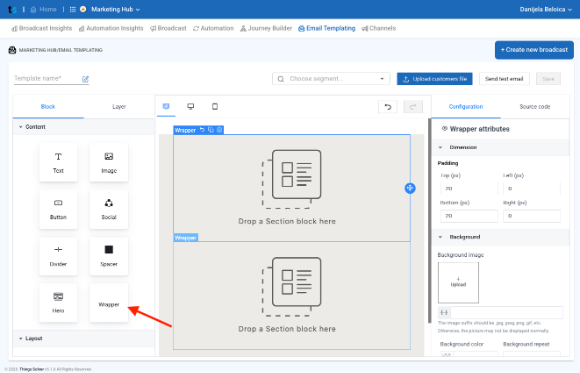
Task: Select the second Wrapper drop area
Action: [x=292, y=295]
